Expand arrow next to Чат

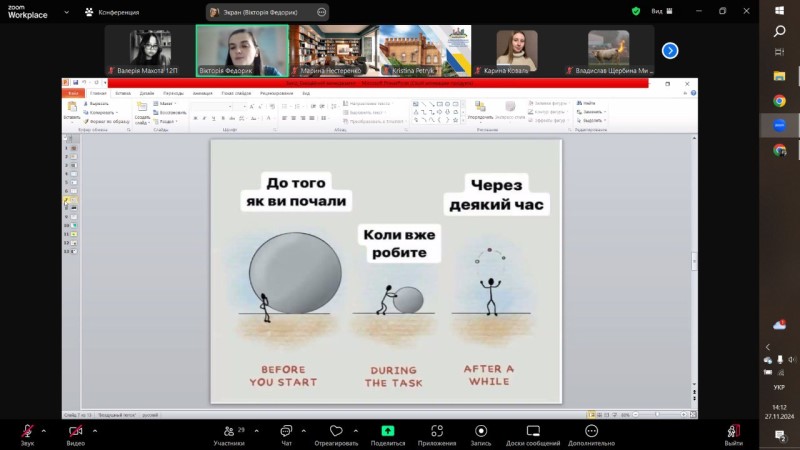coord(304,431)
